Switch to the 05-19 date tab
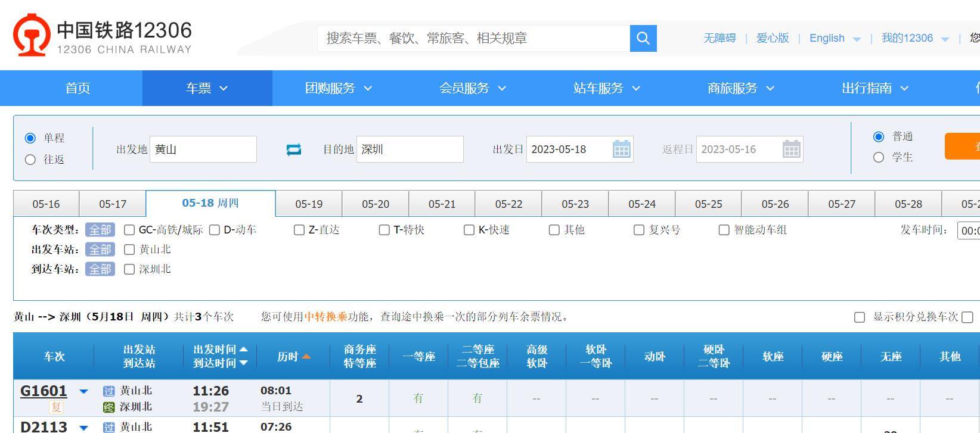This screenshot has height=433, width=980. tap(309, 204)
